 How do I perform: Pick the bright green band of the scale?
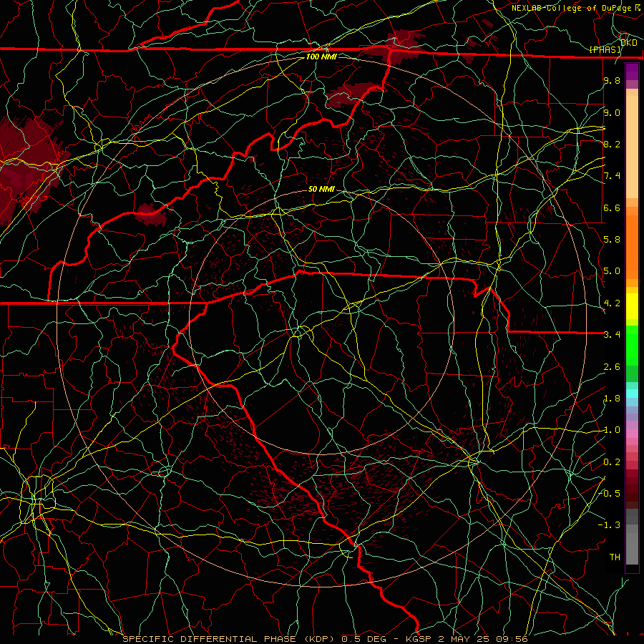click(632, 346)
